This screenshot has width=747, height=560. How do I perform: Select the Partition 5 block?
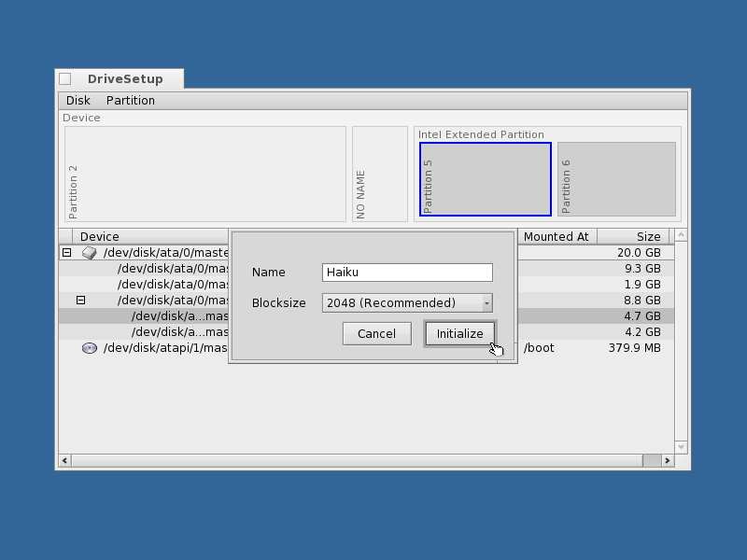point(484,178)
